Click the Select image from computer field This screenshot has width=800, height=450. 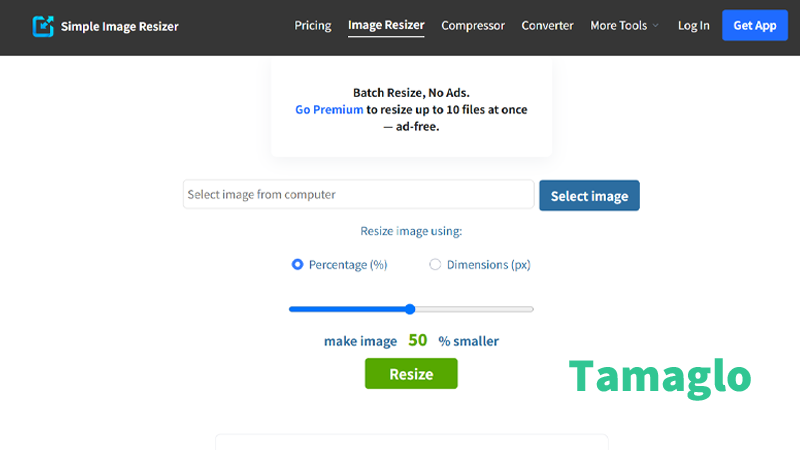[358, 194]
